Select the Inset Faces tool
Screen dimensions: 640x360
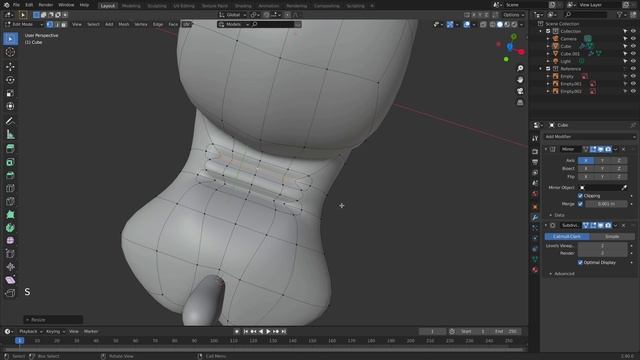point(10,162)
